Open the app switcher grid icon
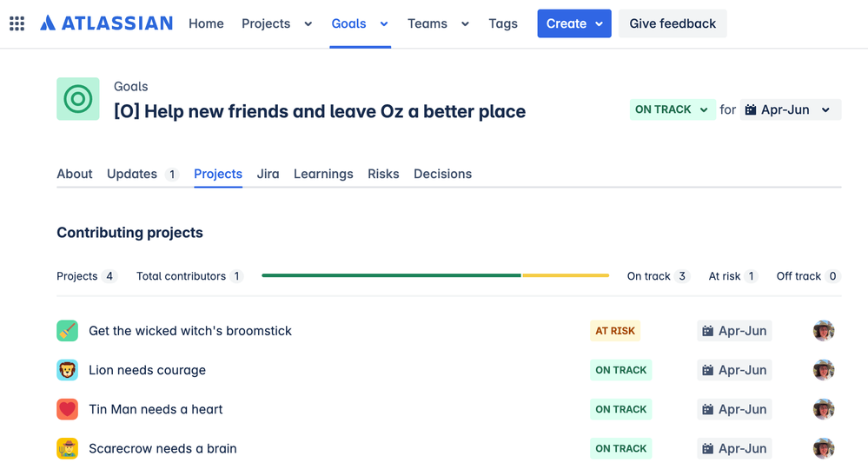868x476 pixels. pos(17,23)
